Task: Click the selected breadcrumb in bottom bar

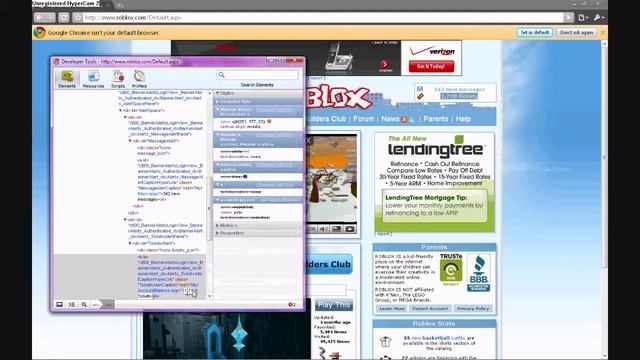Action: click(107, 304)
